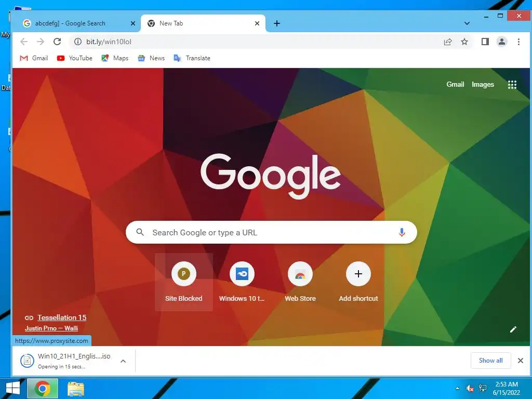Focus the Search Google or type a URL box
532x399 pixels.
[271, 232]
